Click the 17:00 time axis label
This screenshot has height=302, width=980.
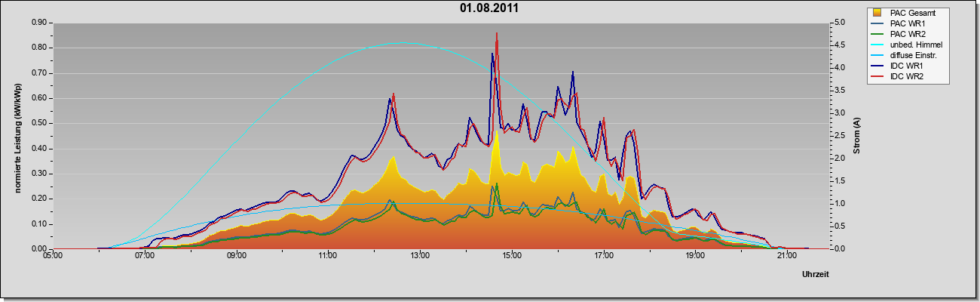pos(603,256)
